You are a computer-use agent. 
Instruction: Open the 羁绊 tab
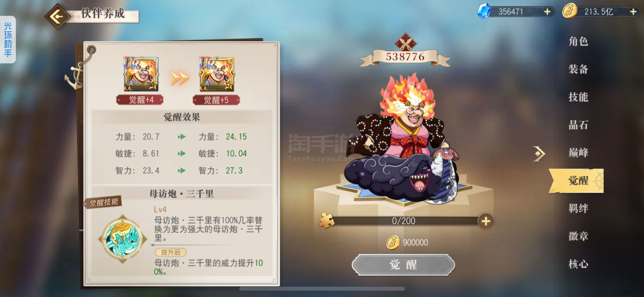pos(578,208)
